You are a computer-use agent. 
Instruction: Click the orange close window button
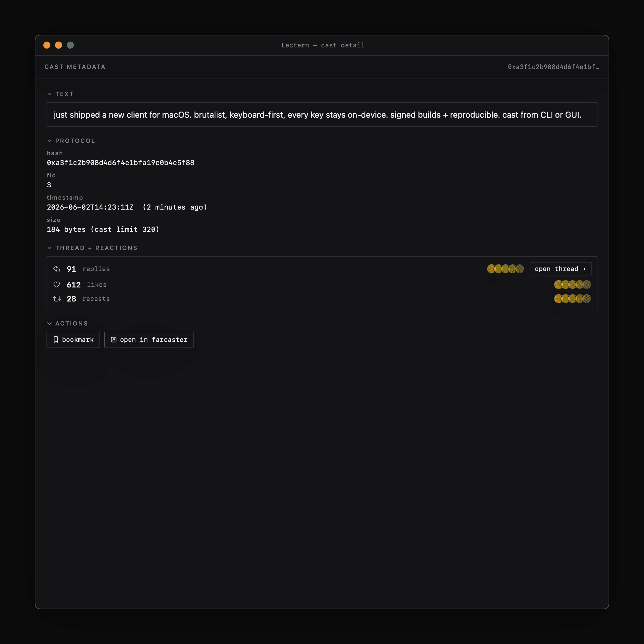click(47, 45)
